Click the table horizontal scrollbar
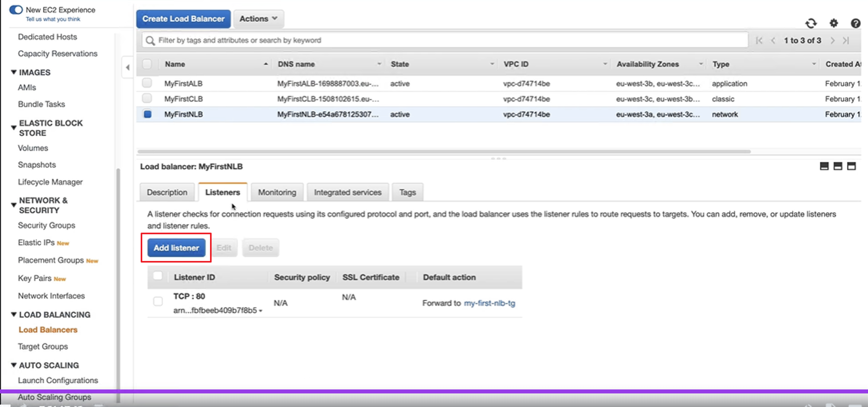This screenshot has width=868, height=407. (444, 152)
